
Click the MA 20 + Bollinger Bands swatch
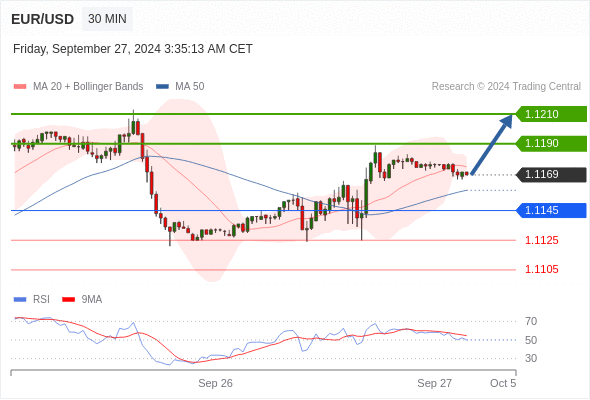pyautogui.click(x=20, y=87)
